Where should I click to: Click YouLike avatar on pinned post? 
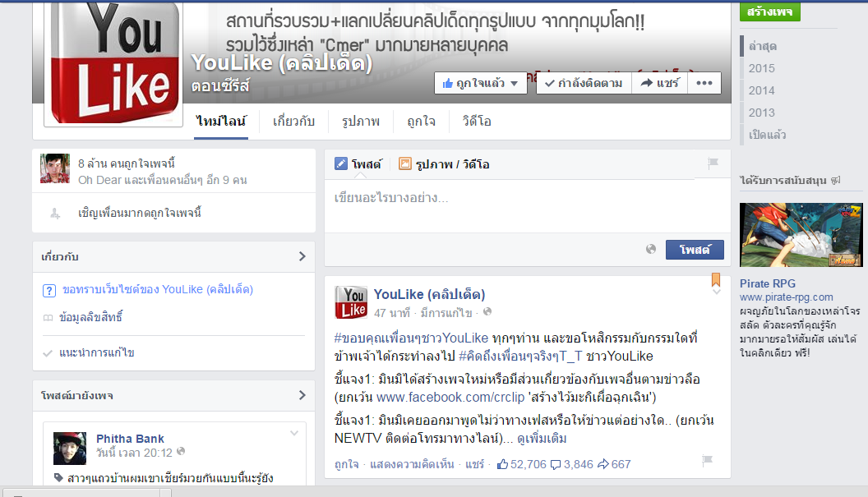click(x=351, y=302)
